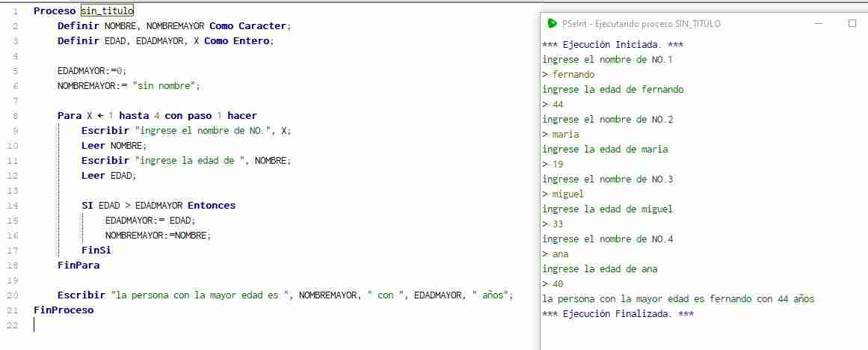Click the 'FinPara' keyword
Screen dimensions: 868x350
click(x=79, y=265)
